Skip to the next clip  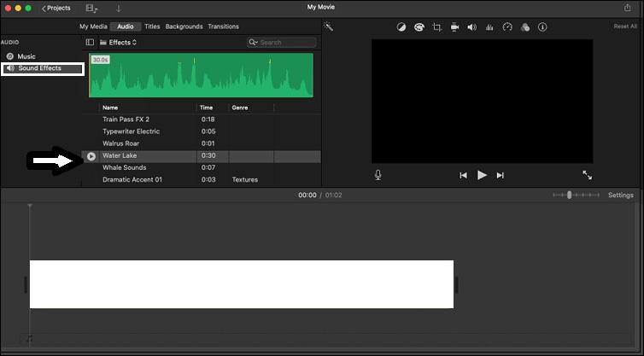pos(500,175)
